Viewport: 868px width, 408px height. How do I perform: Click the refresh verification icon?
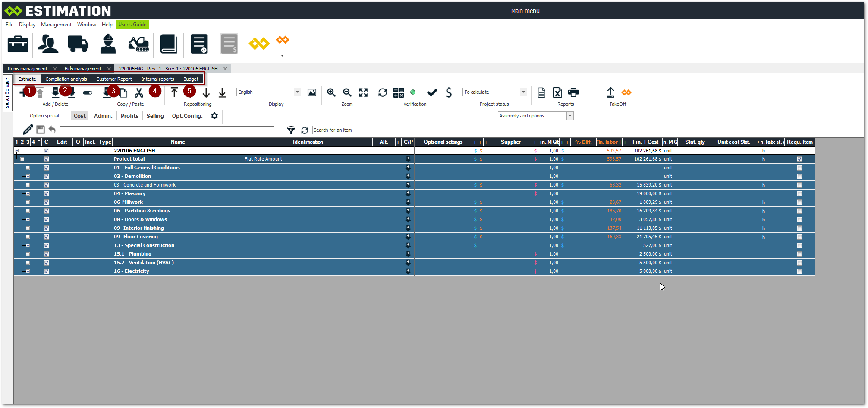382,92
